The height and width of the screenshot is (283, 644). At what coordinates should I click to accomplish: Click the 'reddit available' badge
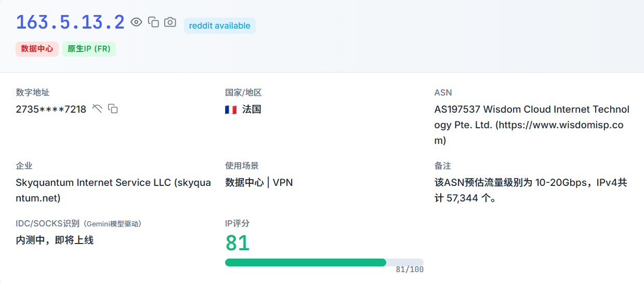coord(219,25)
